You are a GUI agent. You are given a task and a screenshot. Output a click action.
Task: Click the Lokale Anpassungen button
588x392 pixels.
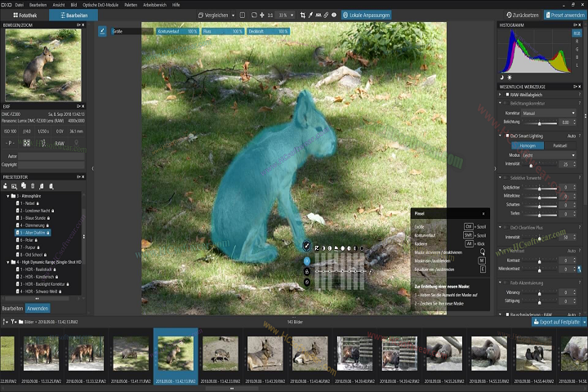pyautogui.click(x=366, y=15)
